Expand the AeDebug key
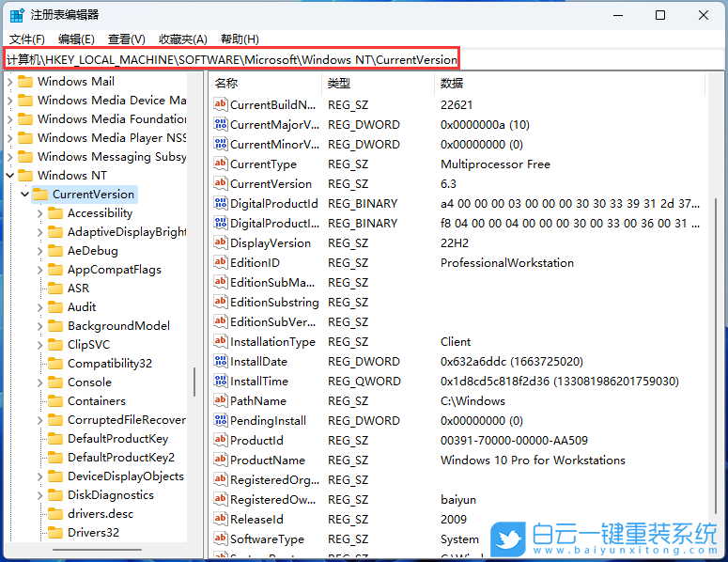The height and width of the screenshot is (562, 728). coord(40,251)
